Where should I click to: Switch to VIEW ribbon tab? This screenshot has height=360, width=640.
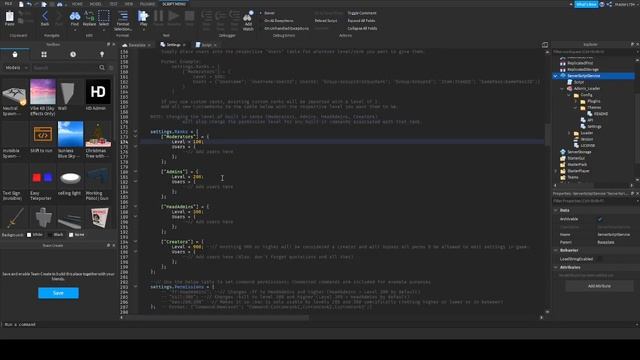tap(129, 4)
